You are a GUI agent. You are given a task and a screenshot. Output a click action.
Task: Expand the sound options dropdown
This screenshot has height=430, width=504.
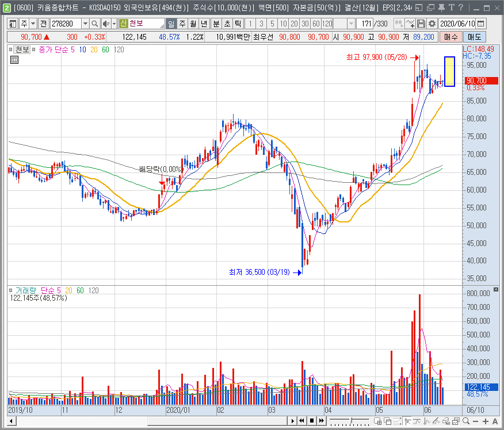tap(114, 24)
